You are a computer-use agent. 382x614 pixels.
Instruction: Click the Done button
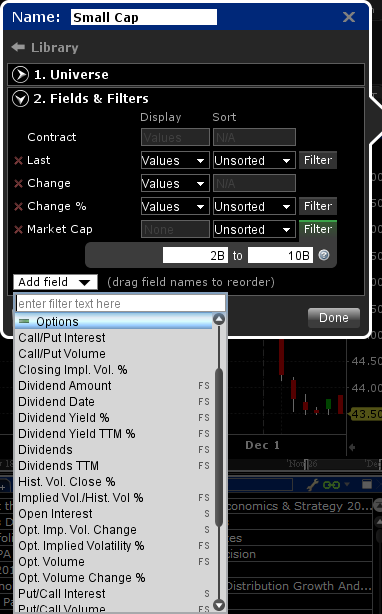333,318
